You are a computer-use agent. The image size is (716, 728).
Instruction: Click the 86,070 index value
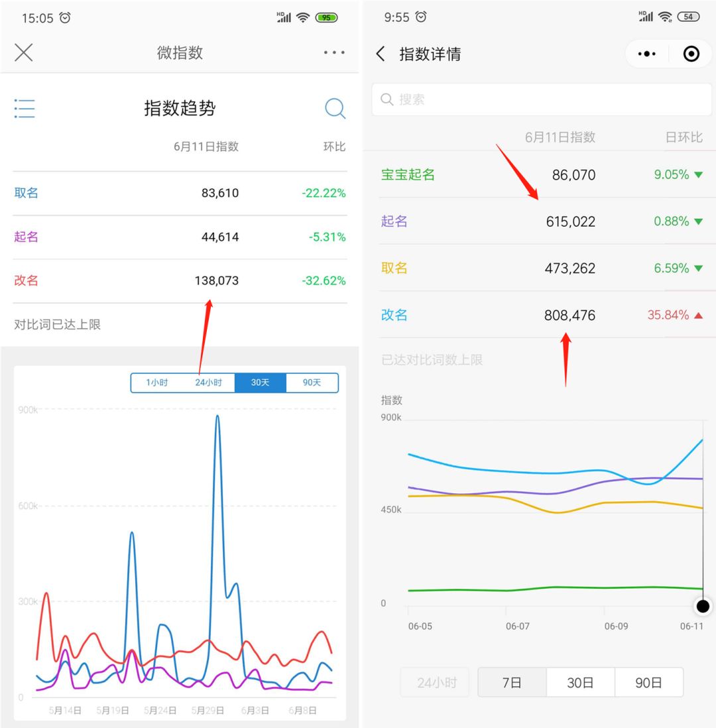pyautogui.click(x=573, y=175)
